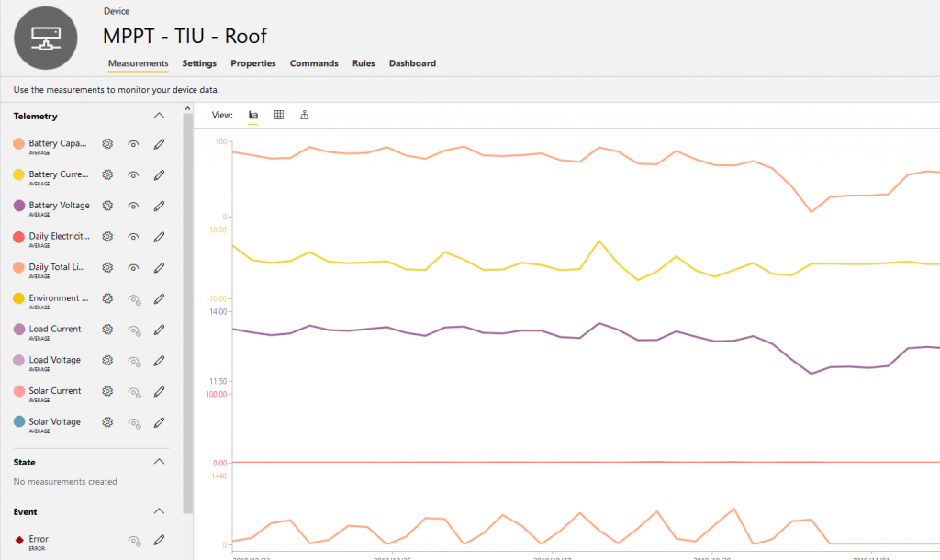
Task: Edit the Error event with pencil
Action: click(159, 540)
